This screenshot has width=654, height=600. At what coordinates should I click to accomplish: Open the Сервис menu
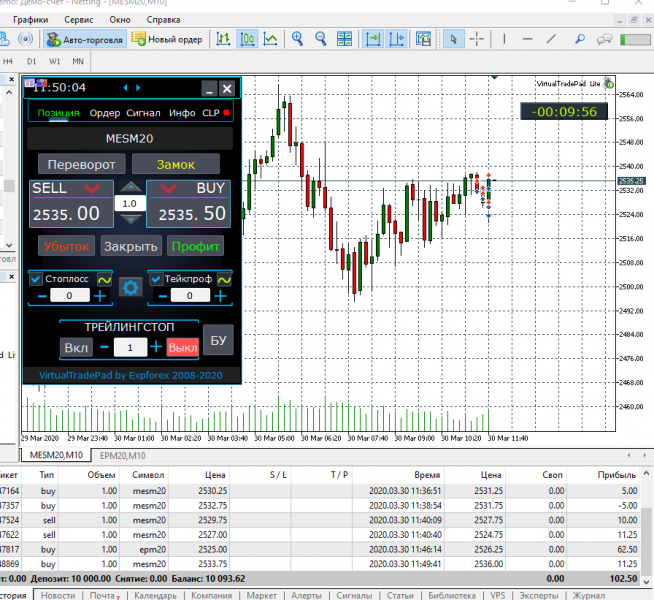click(x=78, y=20)
